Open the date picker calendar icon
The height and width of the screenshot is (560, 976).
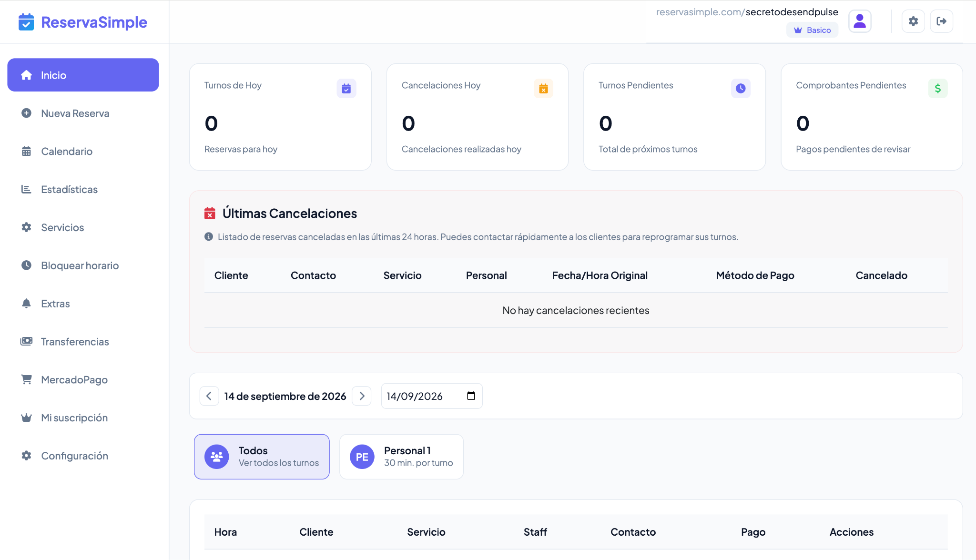[x=471, y=396]
